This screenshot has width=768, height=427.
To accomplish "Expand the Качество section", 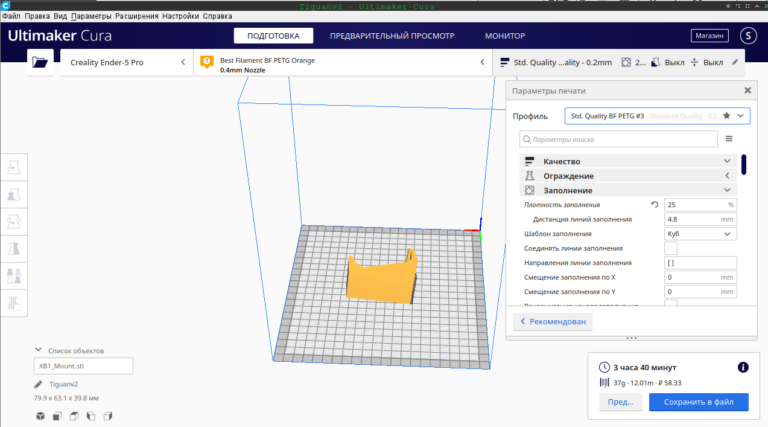I will click(x=627, y=161).
